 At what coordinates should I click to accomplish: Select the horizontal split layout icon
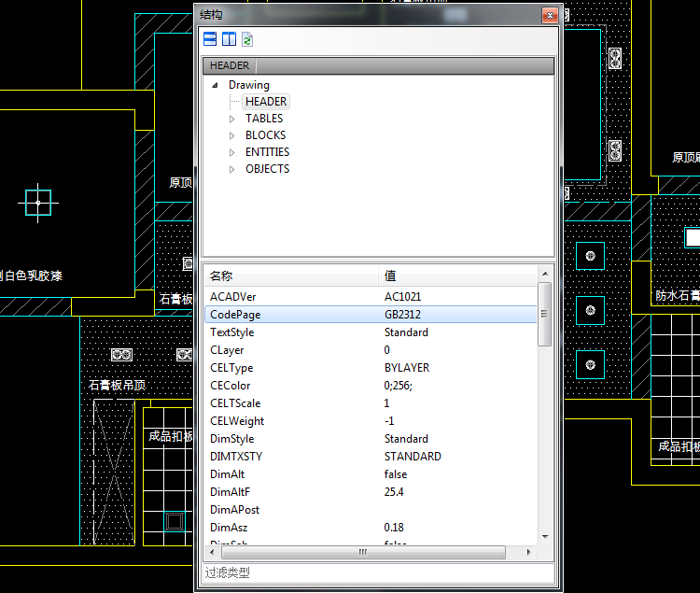pos(210,39)
